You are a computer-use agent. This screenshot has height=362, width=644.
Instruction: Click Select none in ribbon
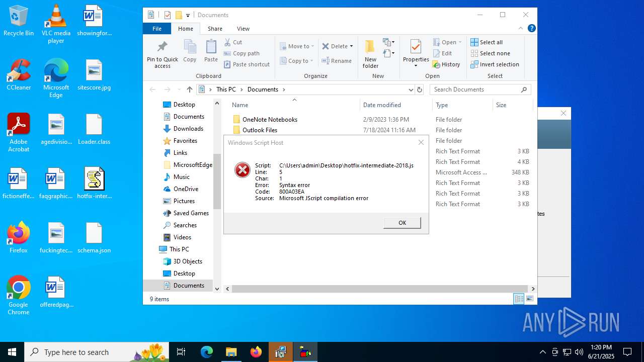pyautogui.click(x=490, y=53)
